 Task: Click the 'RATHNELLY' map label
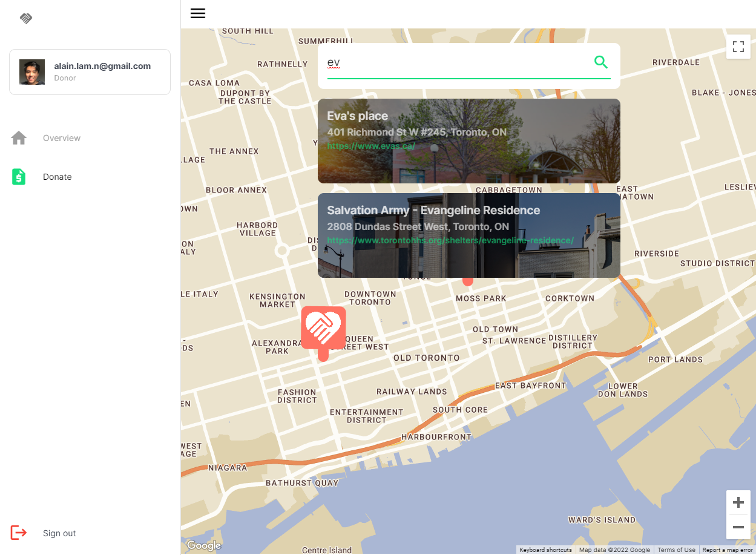(x=283, y=64)
